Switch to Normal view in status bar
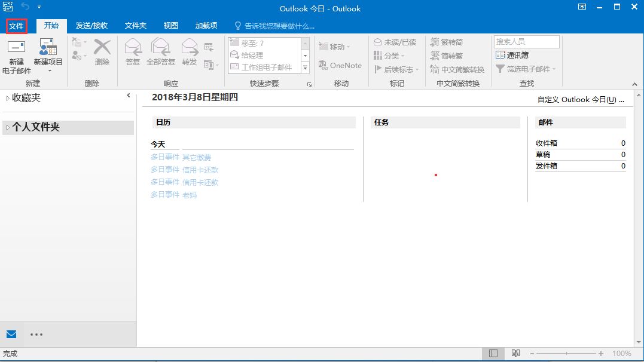Image resolution: width=644 pixels, height=362 pixels. point(493,354)
